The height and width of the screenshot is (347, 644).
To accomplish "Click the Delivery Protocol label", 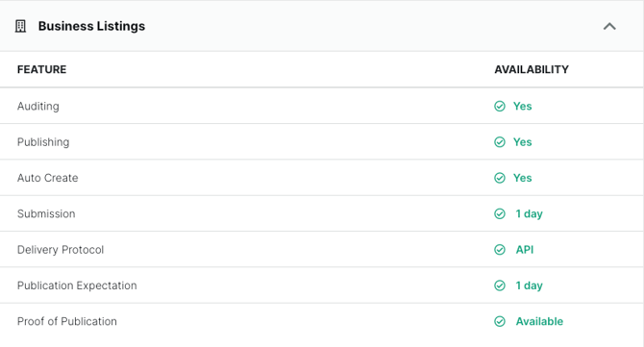I will [61, 250].
